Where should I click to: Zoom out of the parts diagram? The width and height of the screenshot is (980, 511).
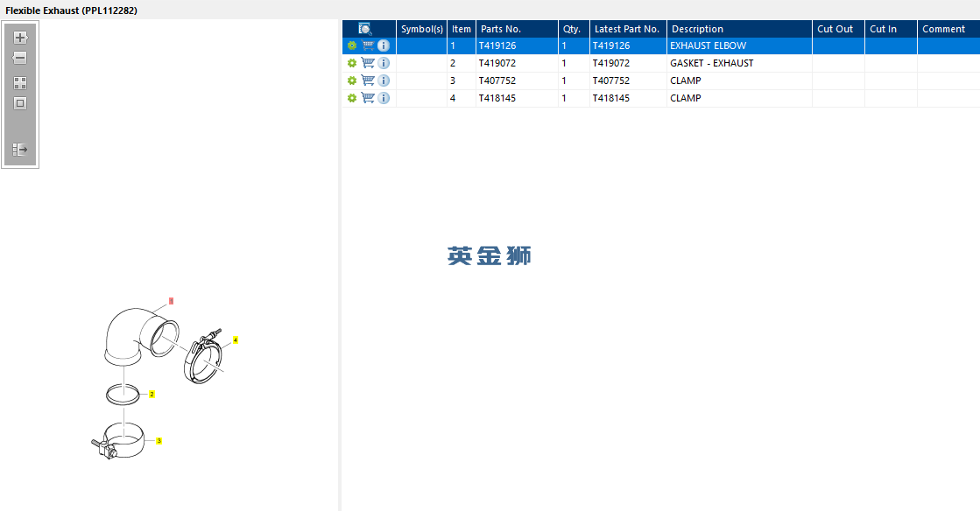click(x=20, y=58)
